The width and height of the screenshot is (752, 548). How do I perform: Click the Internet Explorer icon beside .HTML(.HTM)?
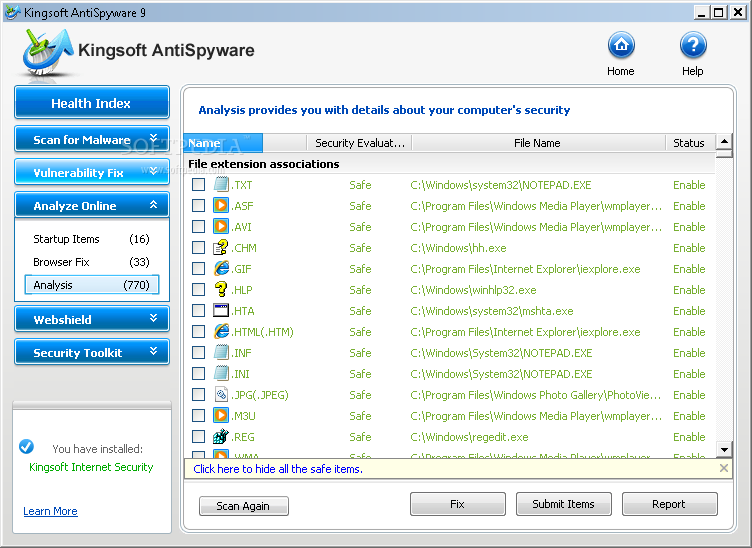pyautogui.click(x=221, y=331)
